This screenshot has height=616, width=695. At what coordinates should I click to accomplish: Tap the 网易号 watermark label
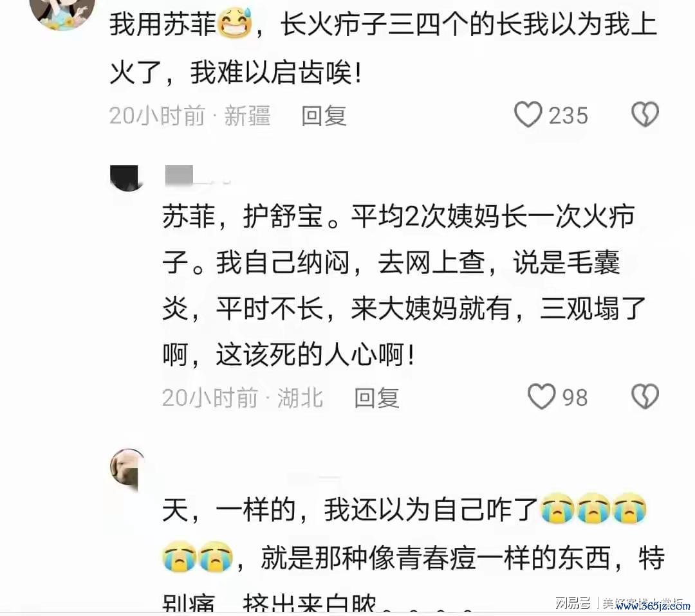[572, 602]
